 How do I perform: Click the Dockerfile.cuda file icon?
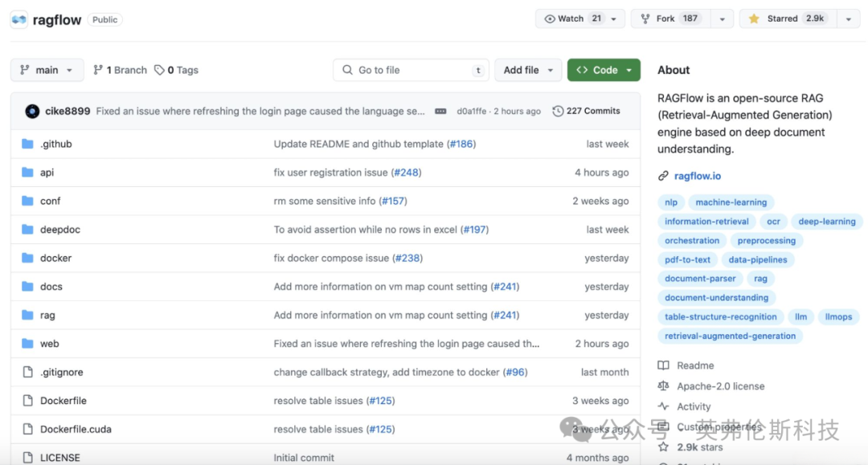click(27, 429)
